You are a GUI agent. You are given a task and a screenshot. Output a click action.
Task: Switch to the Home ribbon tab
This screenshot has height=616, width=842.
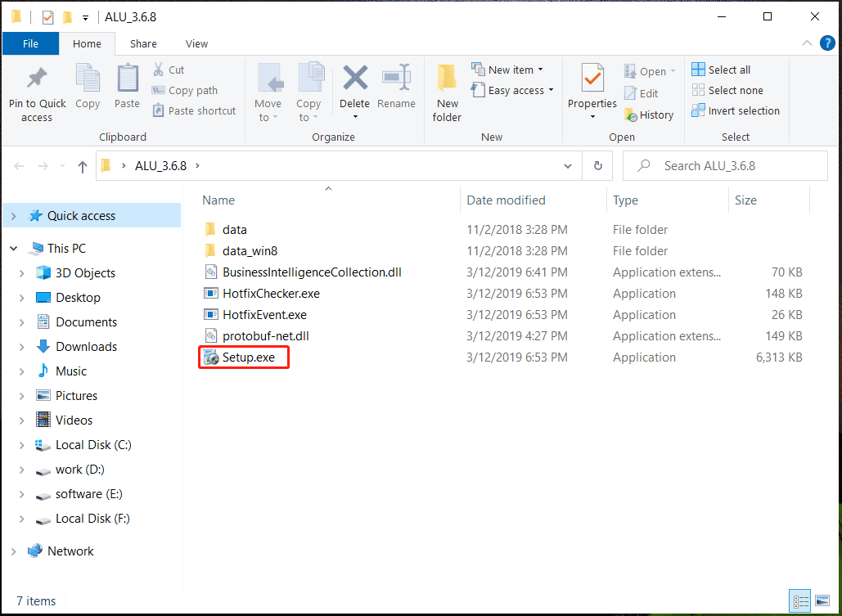pyautogui.click(x=87, y=44)
